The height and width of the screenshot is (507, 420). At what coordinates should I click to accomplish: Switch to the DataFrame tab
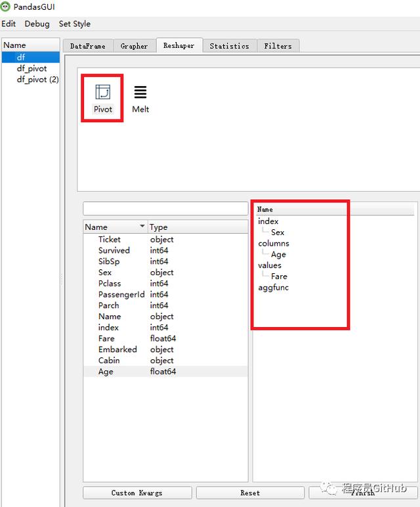point(87,46)
